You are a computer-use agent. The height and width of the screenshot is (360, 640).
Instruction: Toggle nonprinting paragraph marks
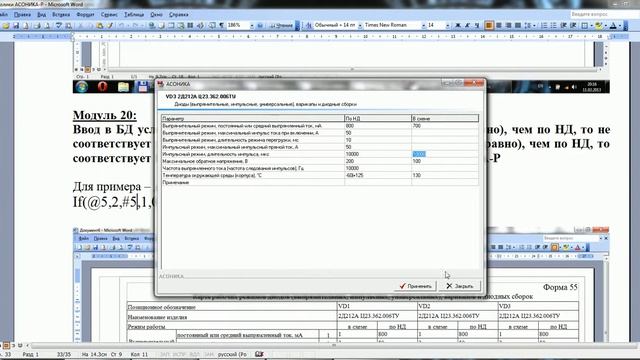point(222,26)
